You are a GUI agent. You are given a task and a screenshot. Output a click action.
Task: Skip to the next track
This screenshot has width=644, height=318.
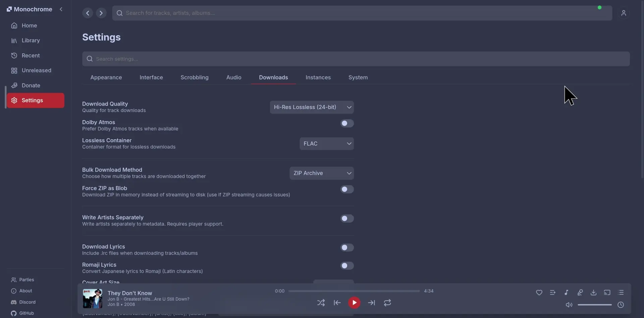click(x=371, y=303)
